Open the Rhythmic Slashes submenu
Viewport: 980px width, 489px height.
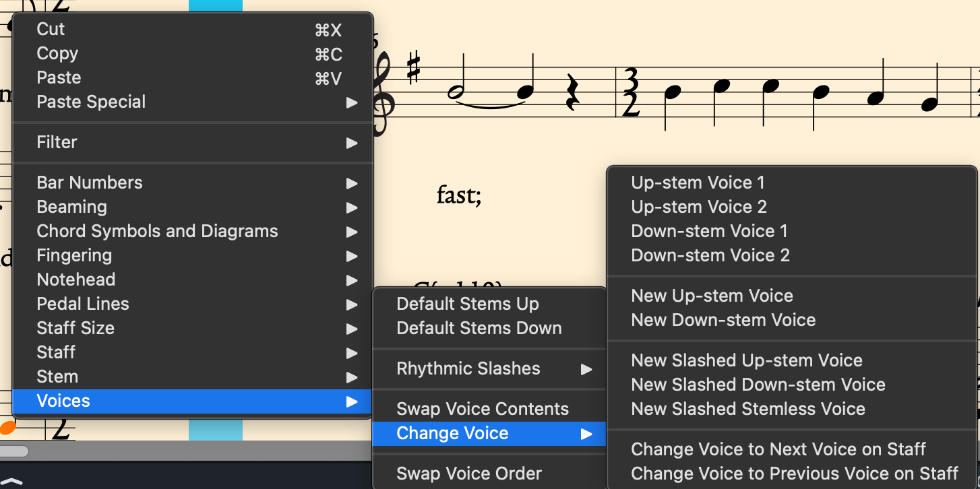coord(468,368)
